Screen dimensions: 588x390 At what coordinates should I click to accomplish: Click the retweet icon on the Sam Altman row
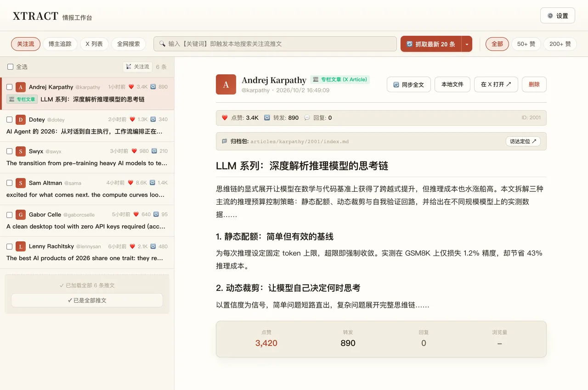pyautogui.click(x=153, y=183)
